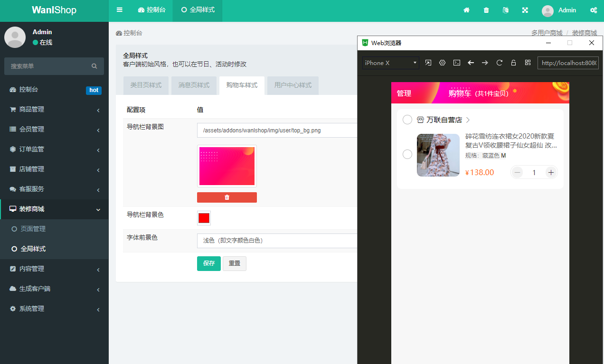Expand 客服服务 in sidebar

54,189
